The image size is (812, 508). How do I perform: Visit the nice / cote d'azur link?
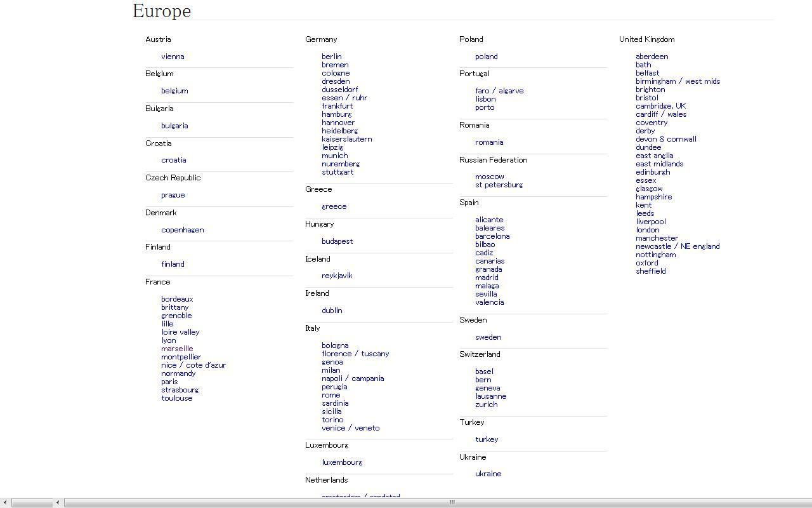coord(193,365)
